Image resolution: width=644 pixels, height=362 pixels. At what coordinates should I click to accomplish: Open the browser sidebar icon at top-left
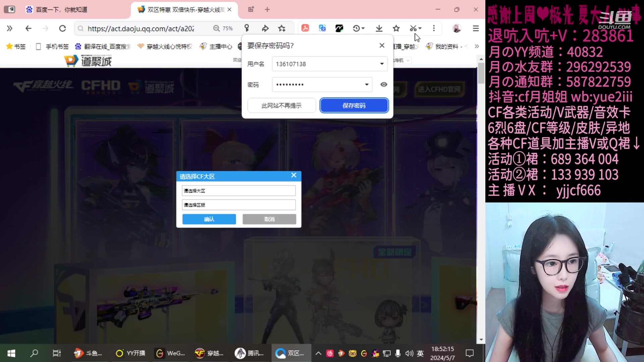coord(10,9)
